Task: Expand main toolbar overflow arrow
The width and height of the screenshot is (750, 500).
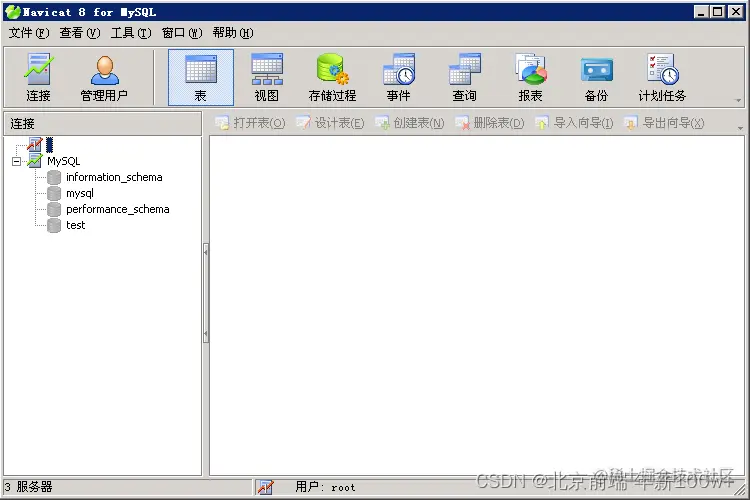Action: (x=738, y=100)
